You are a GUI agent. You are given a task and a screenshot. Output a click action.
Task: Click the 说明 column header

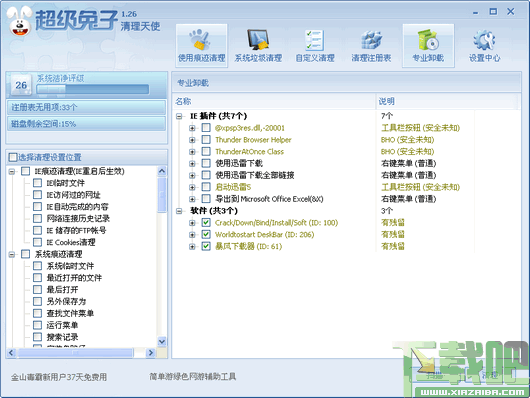447,101
